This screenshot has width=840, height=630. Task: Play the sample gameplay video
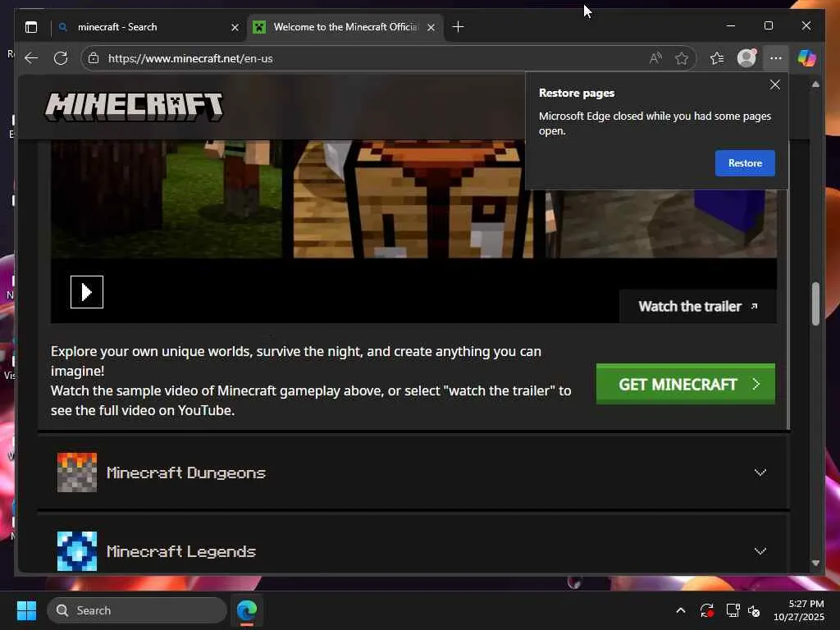[87, 292]
